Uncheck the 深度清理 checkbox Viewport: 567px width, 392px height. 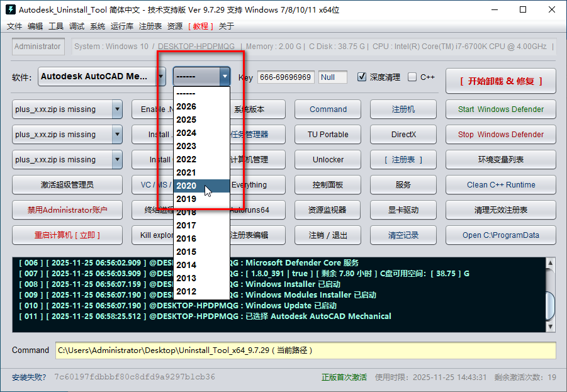(362, 77)
